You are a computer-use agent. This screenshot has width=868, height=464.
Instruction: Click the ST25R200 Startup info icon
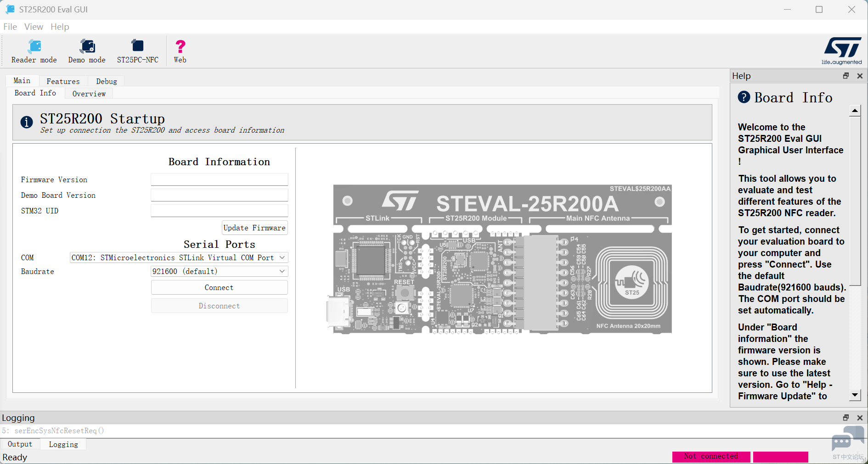click(x=27, y=122)
